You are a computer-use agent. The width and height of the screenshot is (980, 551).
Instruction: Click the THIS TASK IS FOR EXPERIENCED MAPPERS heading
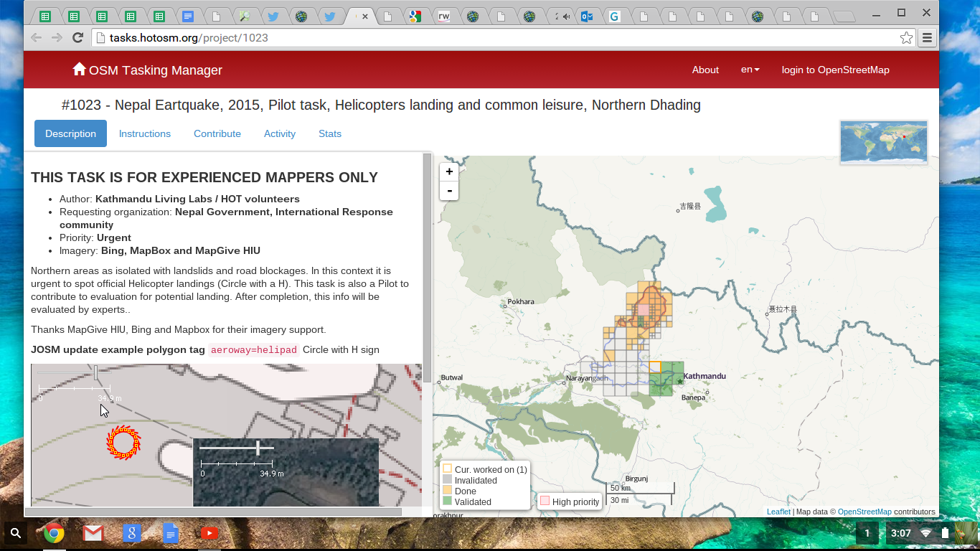click(204, 177)
